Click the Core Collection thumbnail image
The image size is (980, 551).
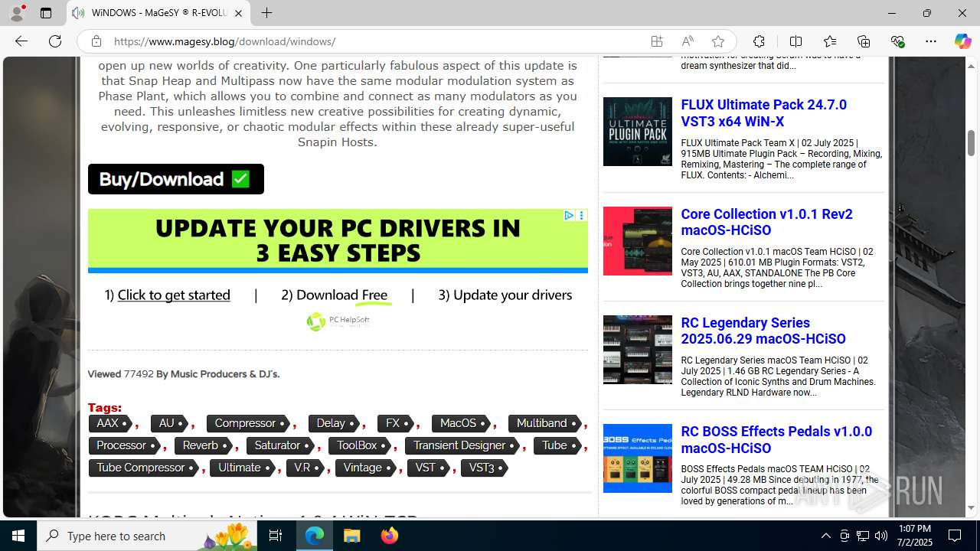(x=638, y=241)
